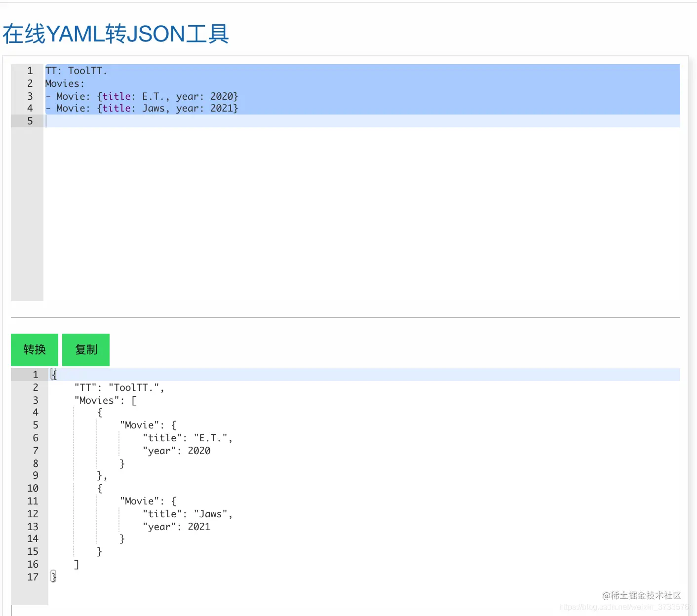Click the closing brace on JSON line 17

click(x=54, y=577)
